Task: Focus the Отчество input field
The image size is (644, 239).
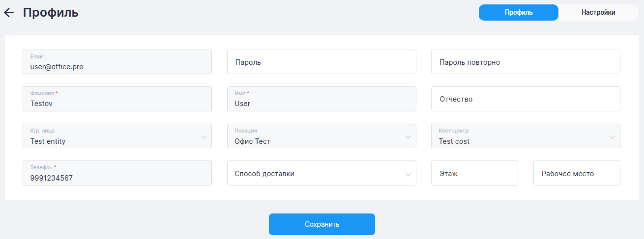Action: click(x=526, y=99)
